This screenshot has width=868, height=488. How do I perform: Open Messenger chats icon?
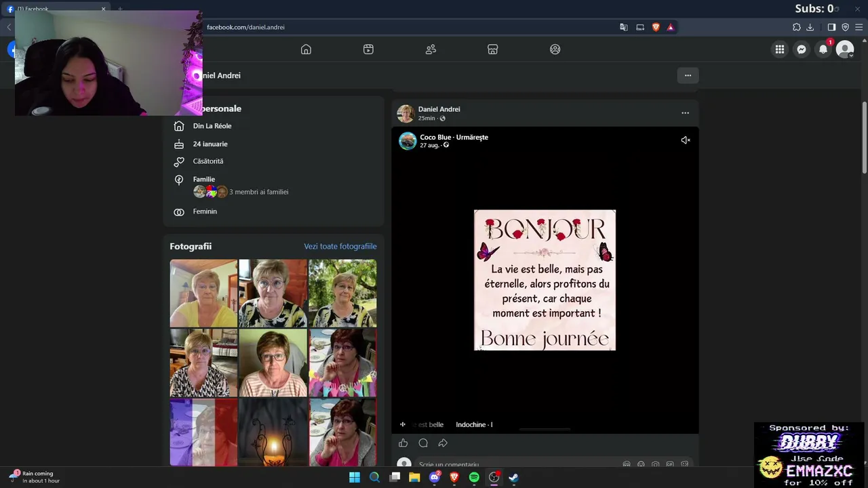[802, 49]
